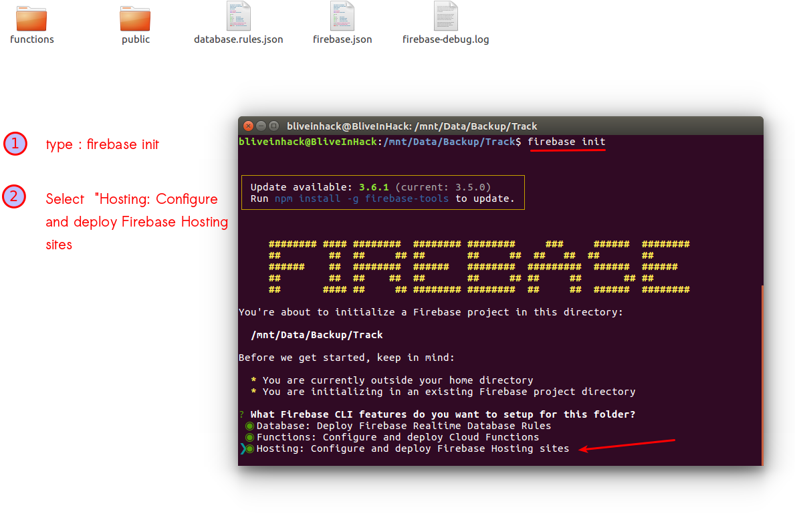Click 'Functions: Configure and deploy Cloud Functions' text

[397, 437]
